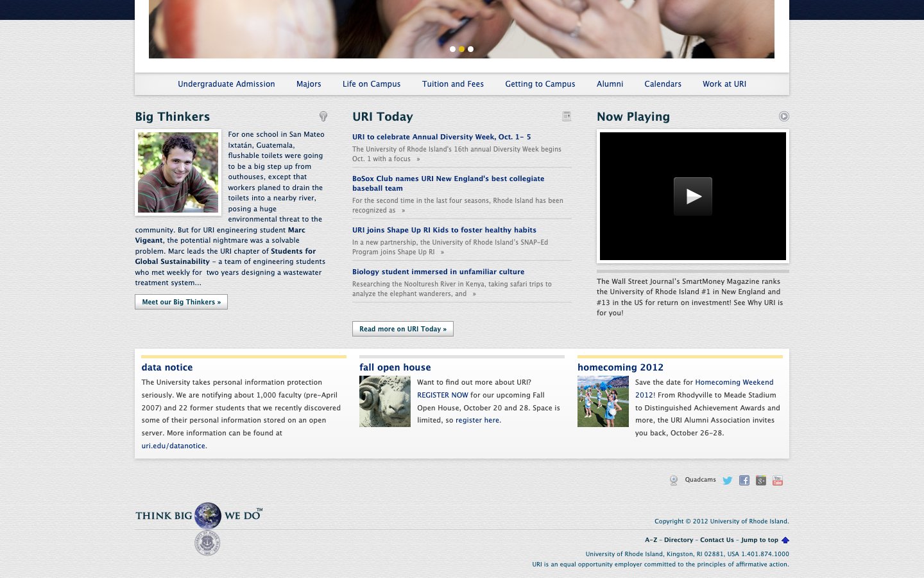This screenshot has height=578, width=924.
Task: Click Contact Us in the footer
Action: (717, 540)
